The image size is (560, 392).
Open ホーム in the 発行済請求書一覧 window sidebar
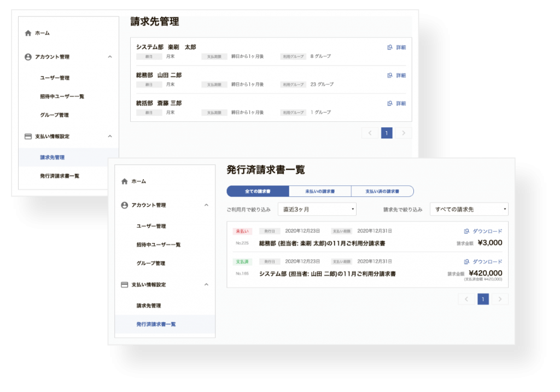(138, 182)
